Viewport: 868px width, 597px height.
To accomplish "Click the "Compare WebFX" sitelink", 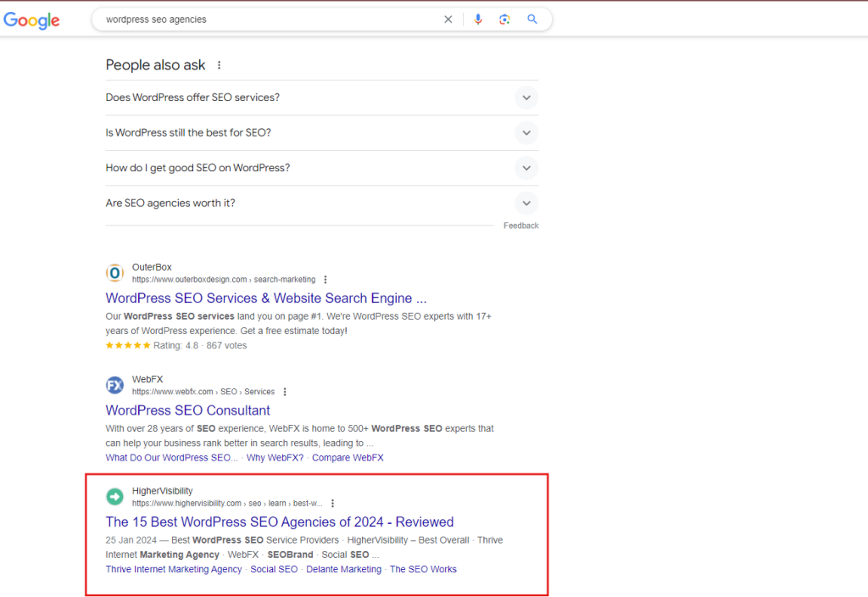I will pos(348,458).
